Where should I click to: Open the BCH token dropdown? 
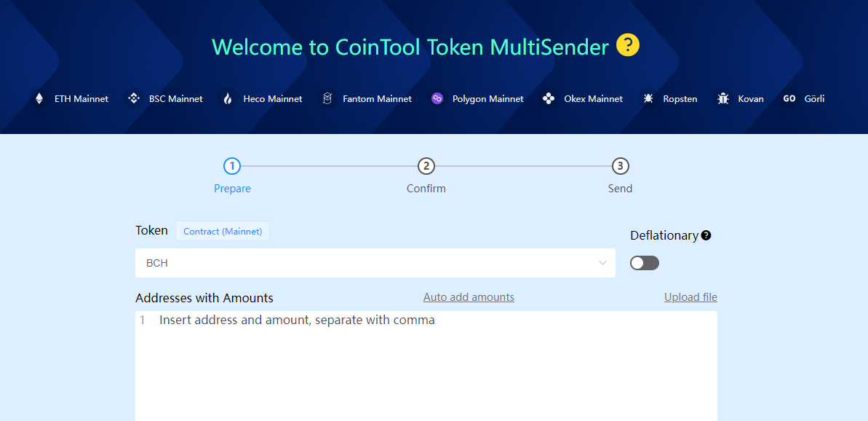click(375, 263)
